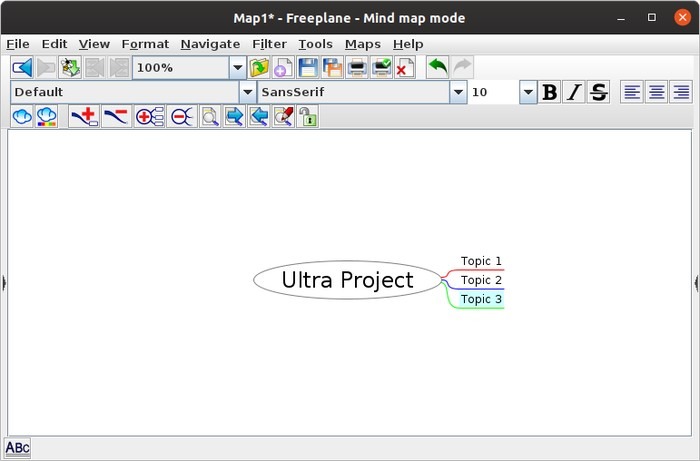Add a cloud to the node
Viewport: 700px width, 461px height.
[x=22, y=117]
